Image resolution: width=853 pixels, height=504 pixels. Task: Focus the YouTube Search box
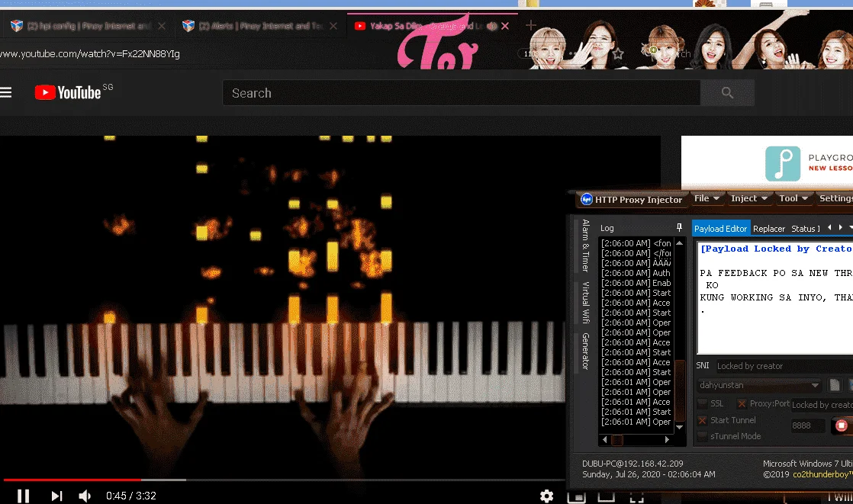coord(462,93)
